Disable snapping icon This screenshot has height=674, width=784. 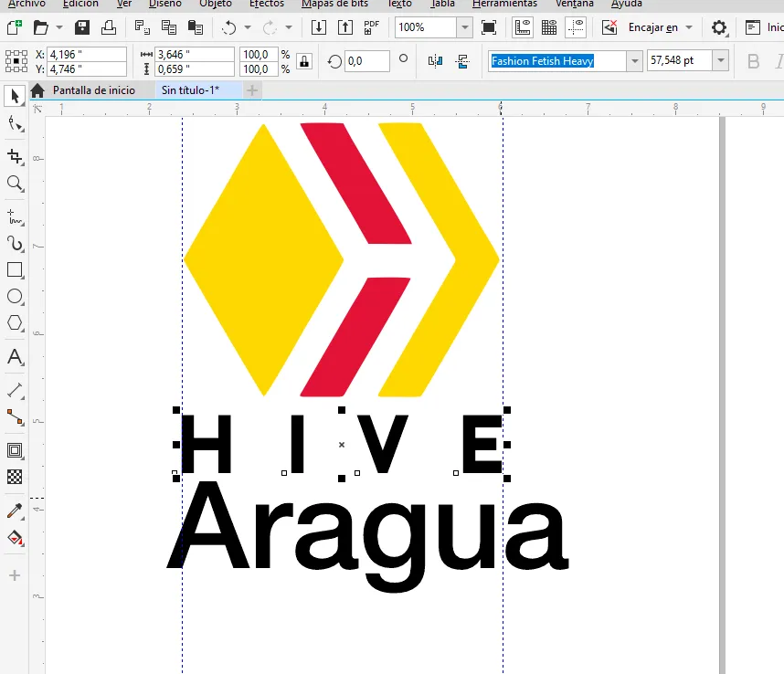click(609, 27)
